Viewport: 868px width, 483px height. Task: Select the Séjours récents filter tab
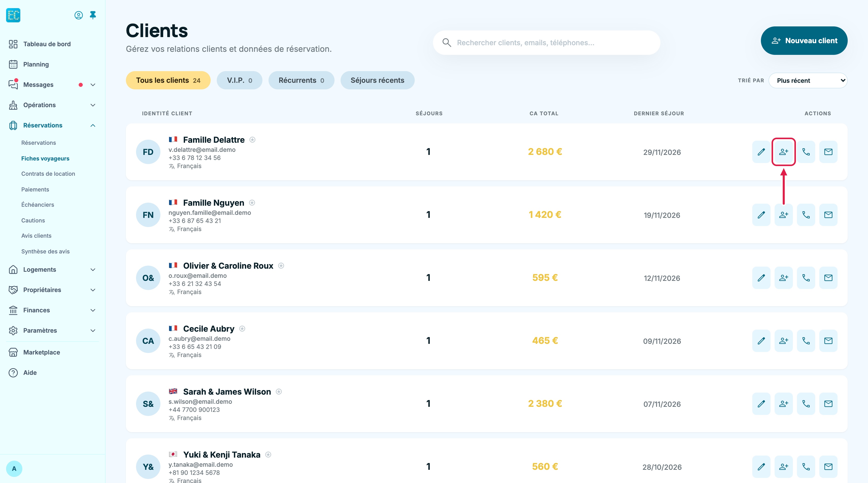tap(377, 80)
